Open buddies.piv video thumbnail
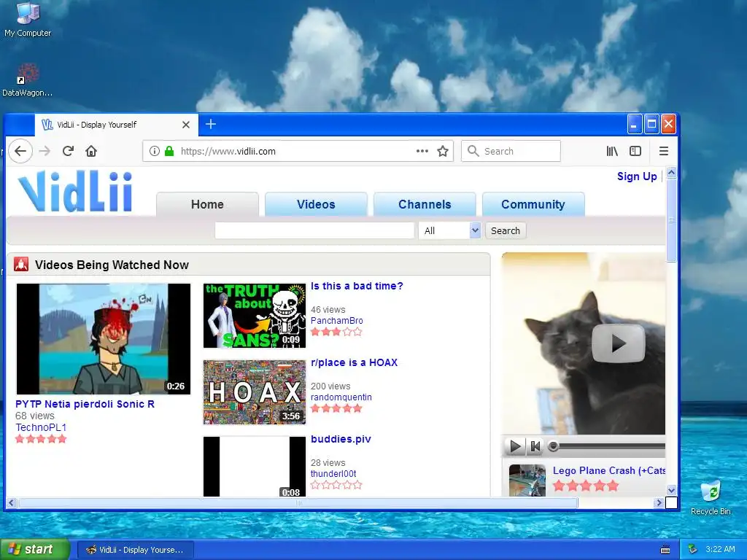This screenshot has width=747, height=560. (255, 467)
